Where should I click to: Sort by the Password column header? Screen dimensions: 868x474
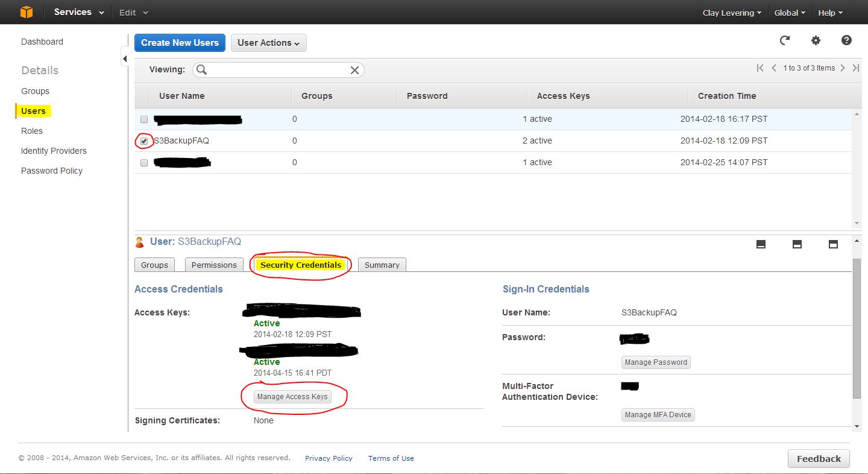427,96
